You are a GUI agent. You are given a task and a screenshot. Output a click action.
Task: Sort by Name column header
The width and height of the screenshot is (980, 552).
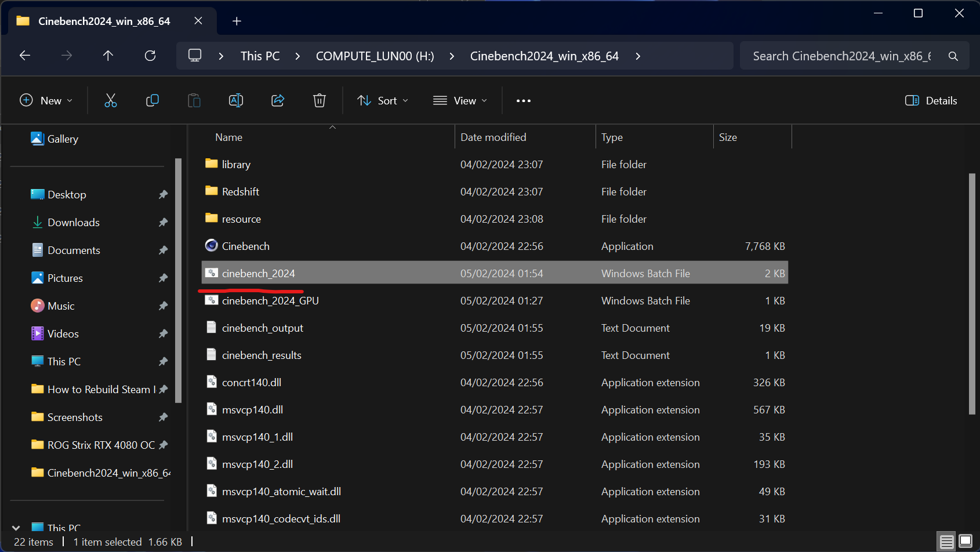(x=228, y=137)
